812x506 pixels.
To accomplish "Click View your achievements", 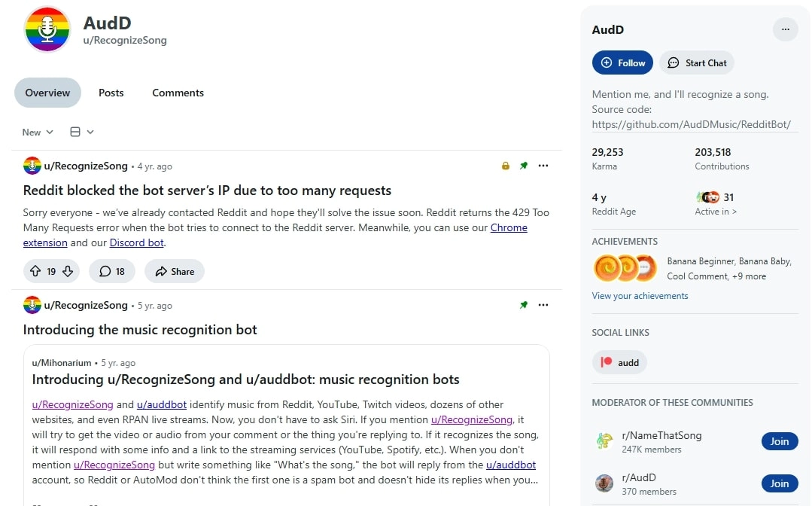I will (x=640, y=295).
